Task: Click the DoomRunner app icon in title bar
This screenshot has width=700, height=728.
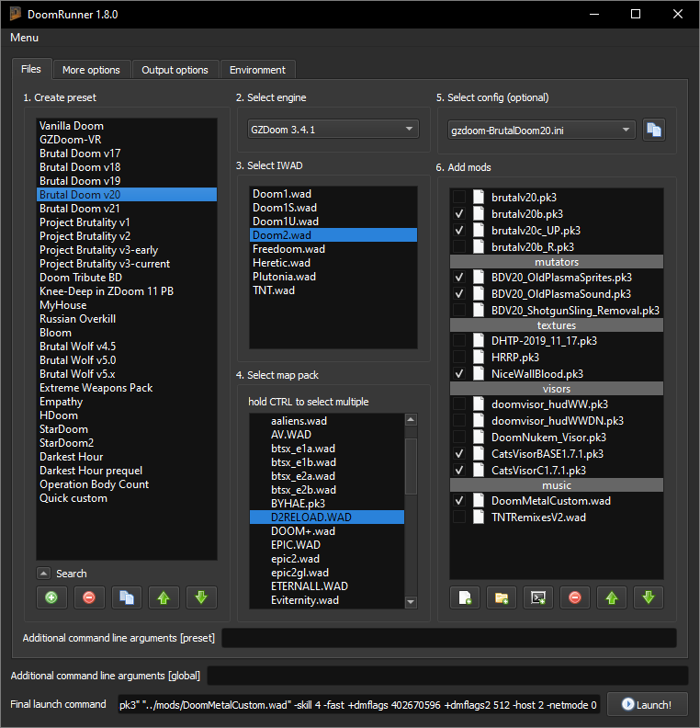Action: tap(16, 14)
